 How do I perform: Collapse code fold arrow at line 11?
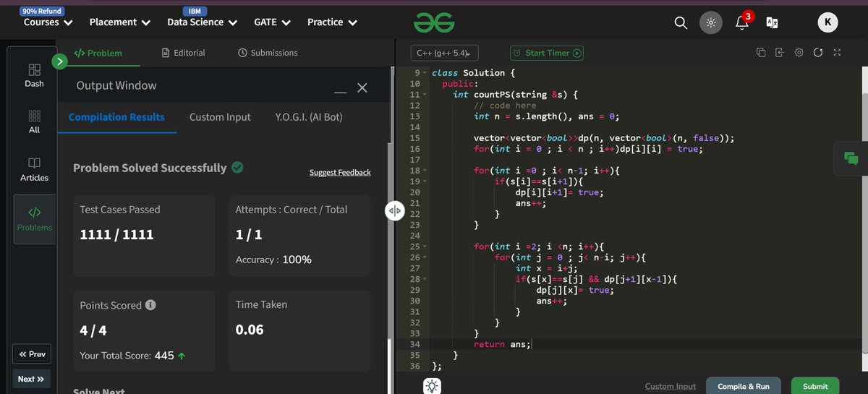(x=426, y=95)
